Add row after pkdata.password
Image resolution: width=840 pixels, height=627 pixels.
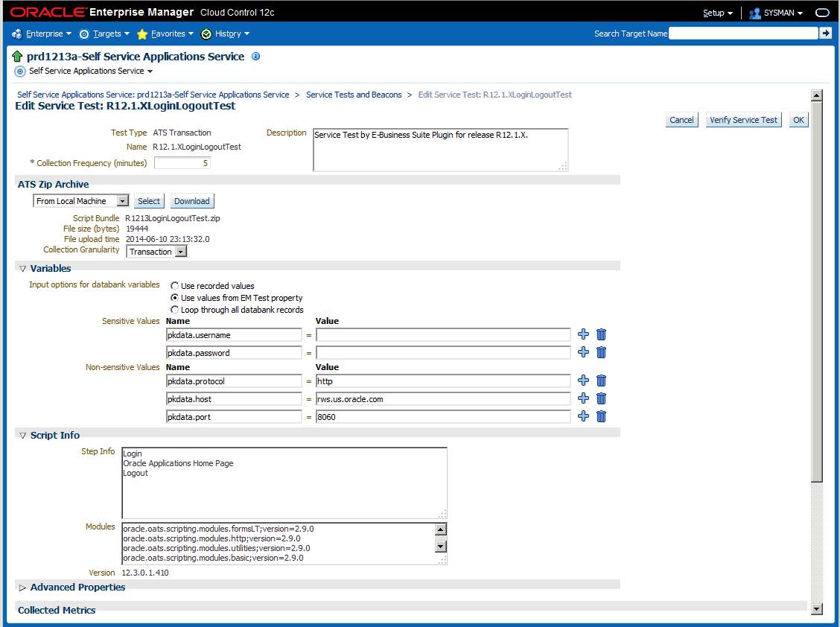point(583,352)
